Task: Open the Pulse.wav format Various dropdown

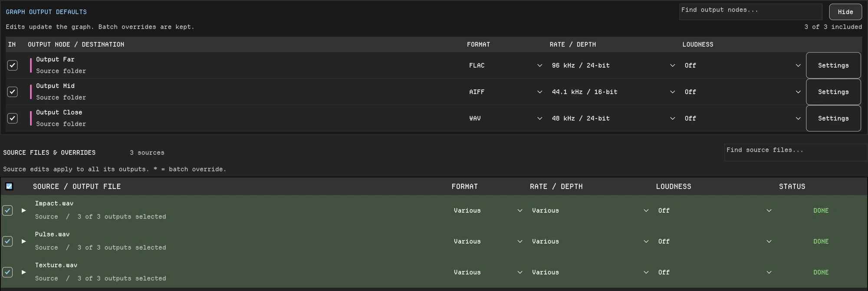Action: click(488, 241)
